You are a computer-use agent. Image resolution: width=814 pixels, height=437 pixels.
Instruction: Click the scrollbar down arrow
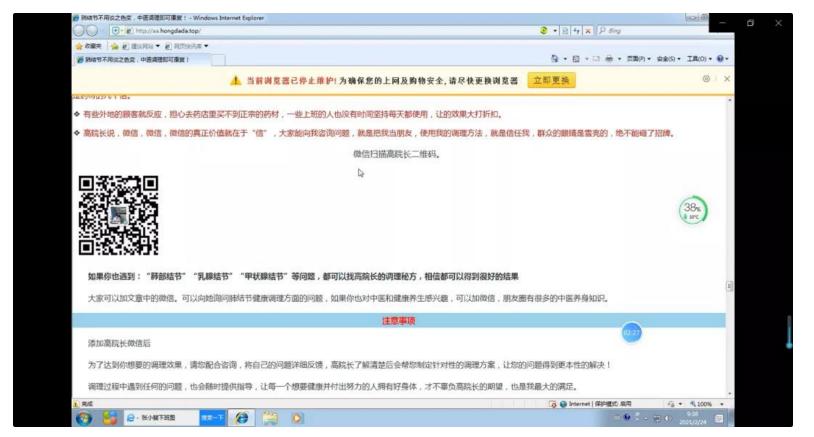(x=729, y=394)
